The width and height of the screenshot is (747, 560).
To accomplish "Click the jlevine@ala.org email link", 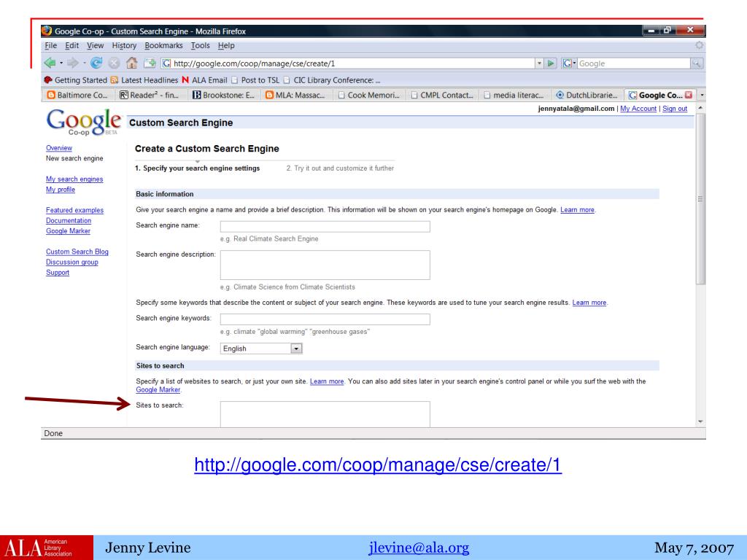I will [419, 548].
